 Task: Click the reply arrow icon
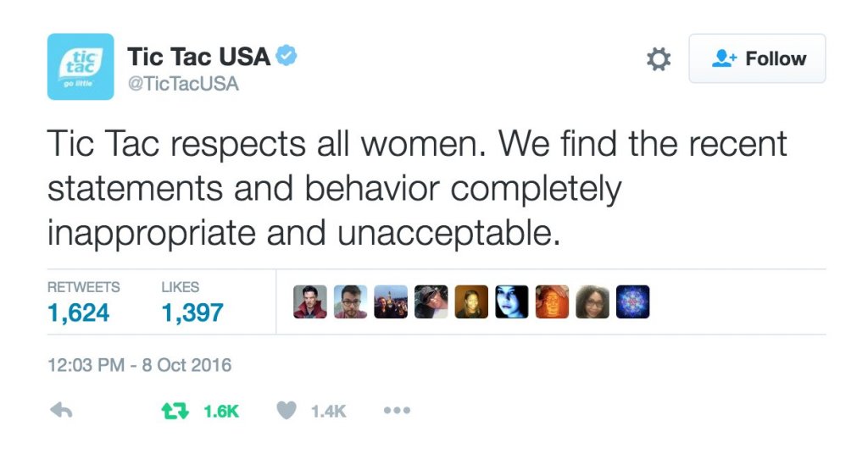coord(61,411)
